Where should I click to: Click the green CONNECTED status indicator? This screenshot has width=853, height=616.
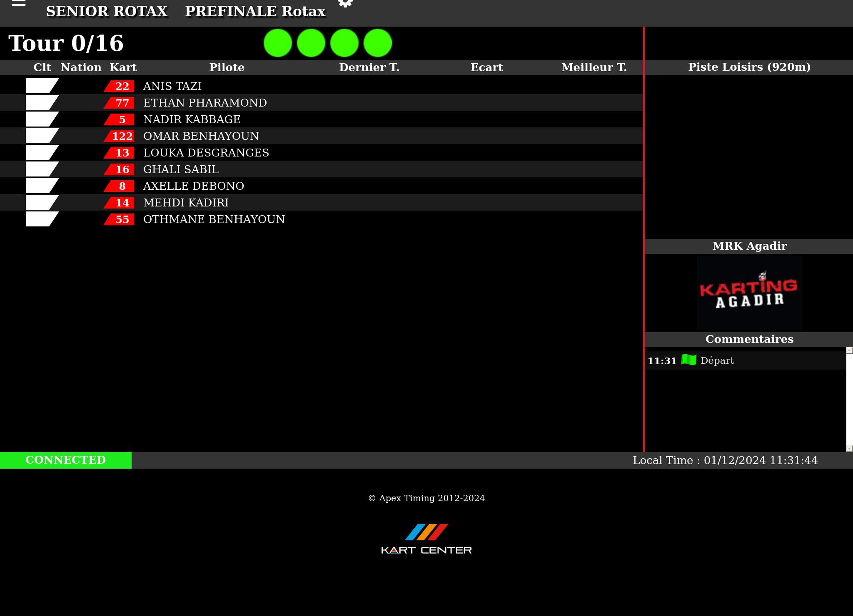(x=66, y=460)
